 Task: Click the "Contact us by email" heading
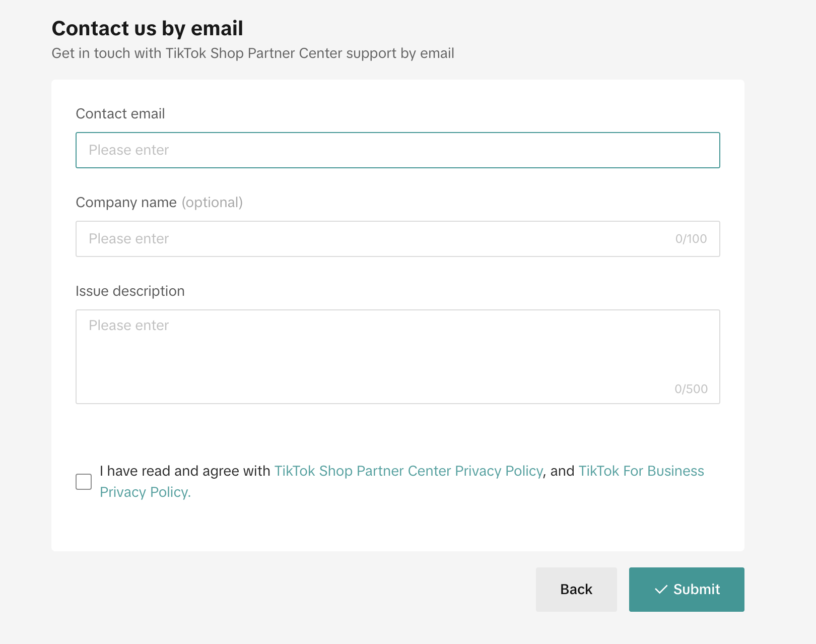pyautogui.click(x=148, y=29)
